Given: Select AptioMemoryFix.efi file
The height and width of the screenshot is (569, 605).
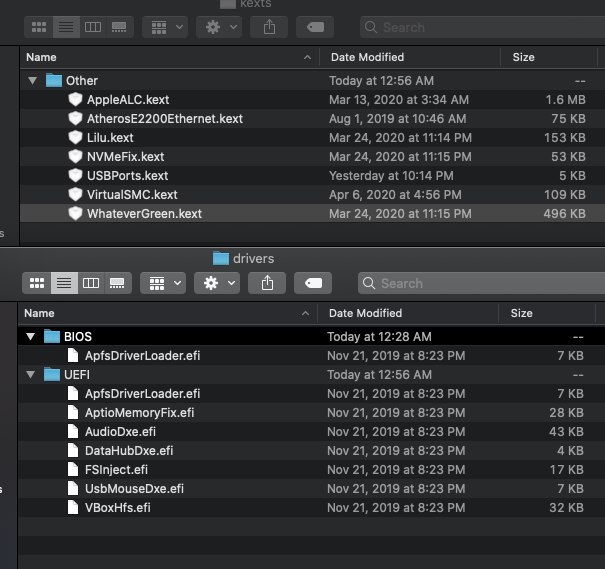Looking at the screenshot, I should [311, 412].
